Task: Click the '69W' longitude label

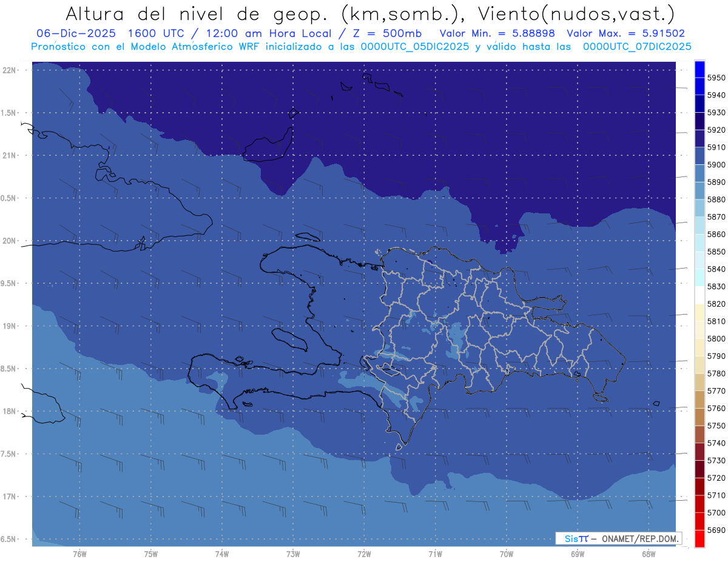Action: (578, 554)
